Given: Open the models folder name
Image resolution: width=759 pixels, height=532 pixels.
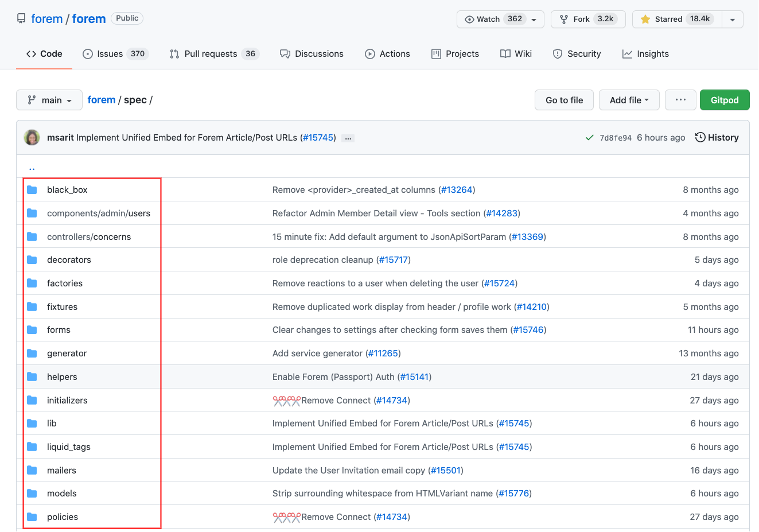Looking at the screenshot, I should [62, 494].
